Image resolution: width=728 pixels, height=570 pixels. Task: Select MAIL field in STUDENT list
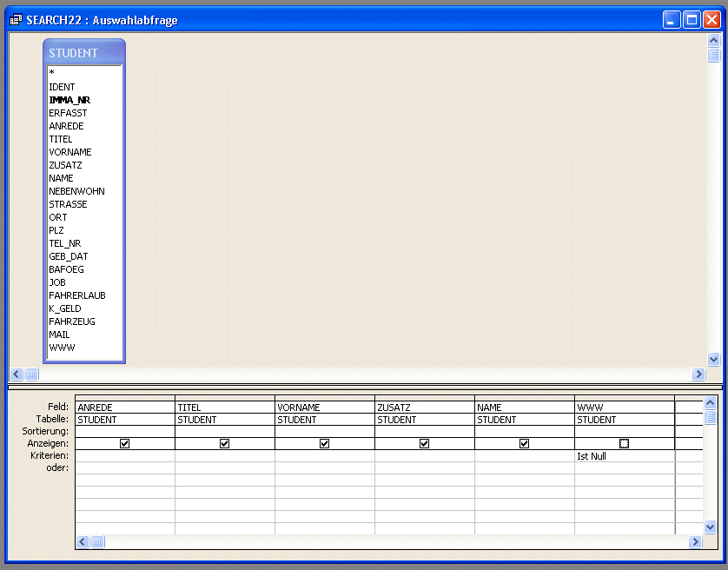click(84, 334)
